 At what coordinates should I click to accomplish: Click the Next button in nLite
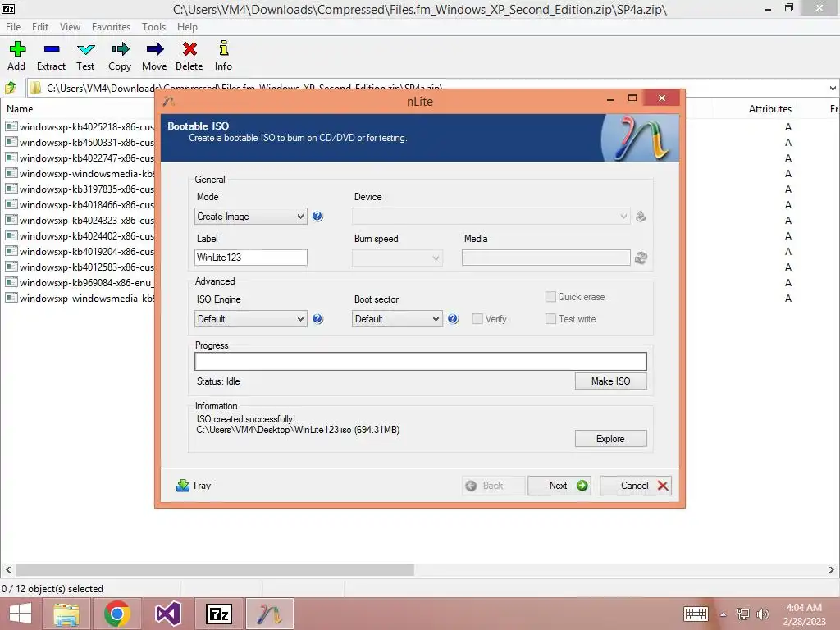[559, 486]
